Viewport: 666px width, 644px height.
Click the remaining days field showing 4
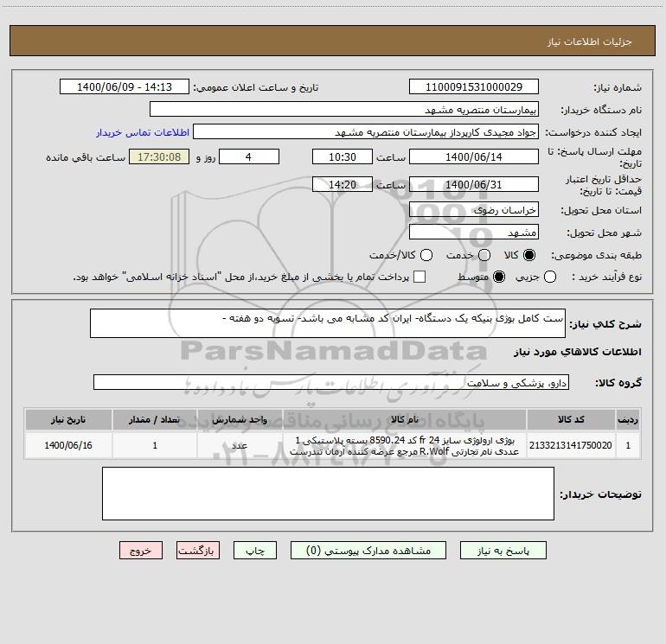click(x=249, y=156)
